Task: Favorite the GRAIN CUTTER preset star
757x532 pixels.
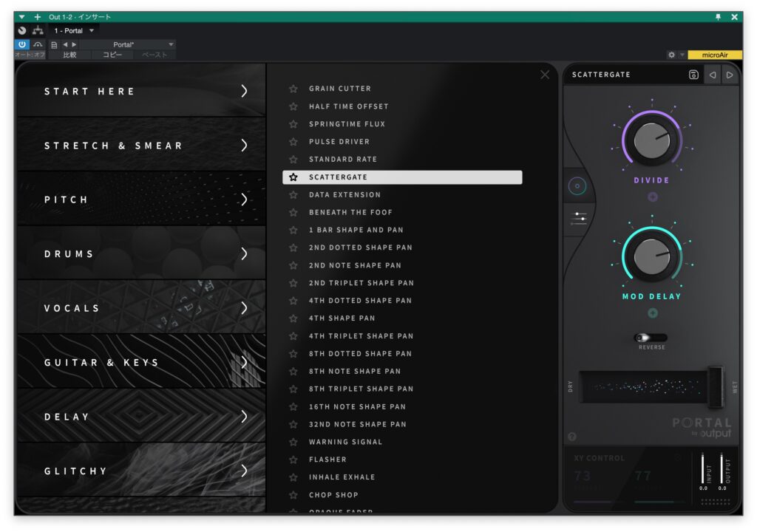Action: click(293, 89)
